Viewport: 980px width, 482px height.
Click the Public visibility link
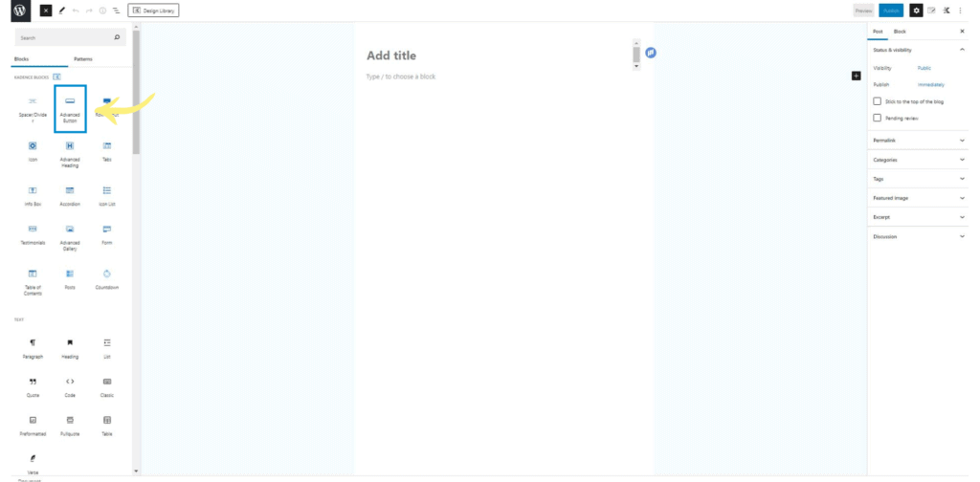tap(924, 68)
